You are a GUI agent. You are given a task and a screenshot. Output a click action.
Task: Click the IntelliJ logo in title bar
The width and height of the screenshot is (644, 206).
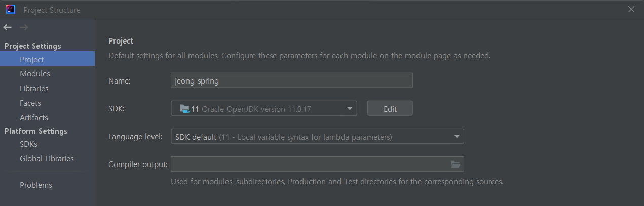click(x=10, y=9)
